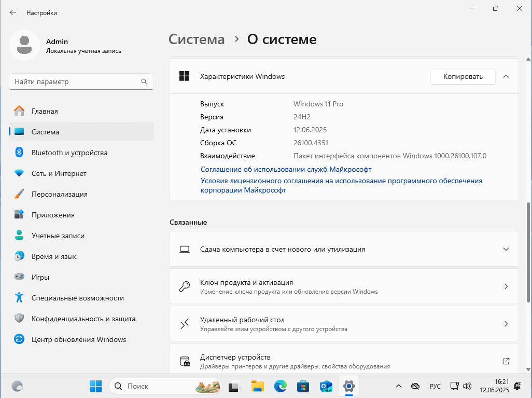Launch File Explorer from the taskbar

coord(258,386)
